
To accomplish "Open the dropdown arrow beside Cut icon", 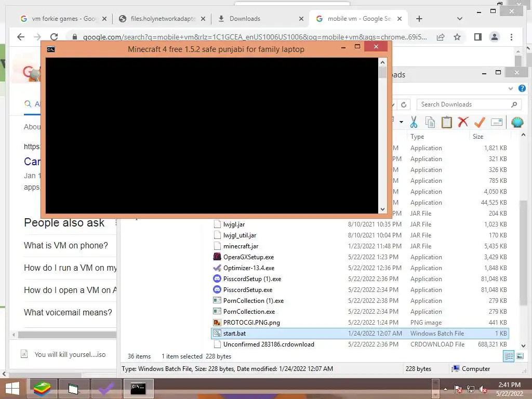I will [x=401, y=122].
